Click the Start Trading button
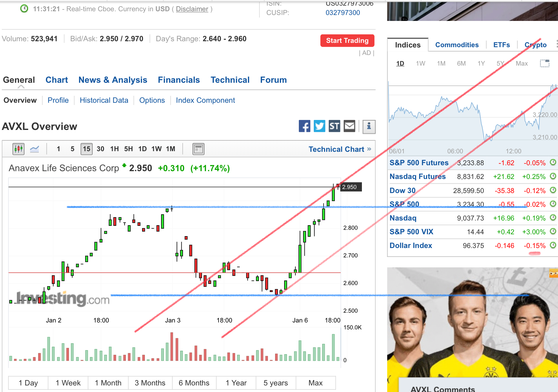 347,41
